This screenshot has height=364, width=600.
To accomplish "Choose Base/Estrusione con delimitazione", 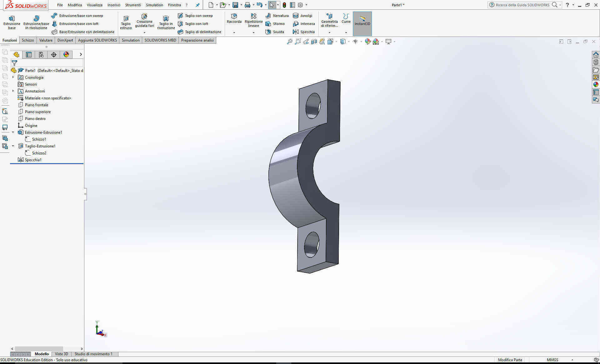I will coord(83,32).
